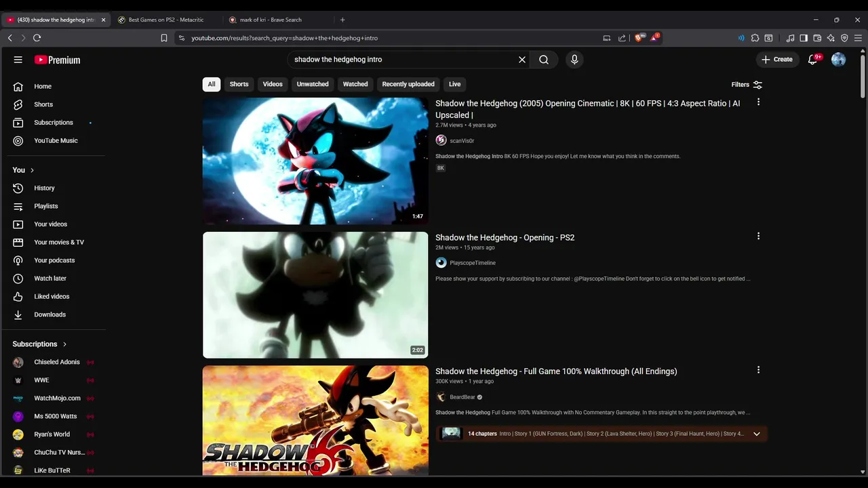Screen dimensions: 868x488
Task: Open the notifications bell
Action: tap(812, 60)
